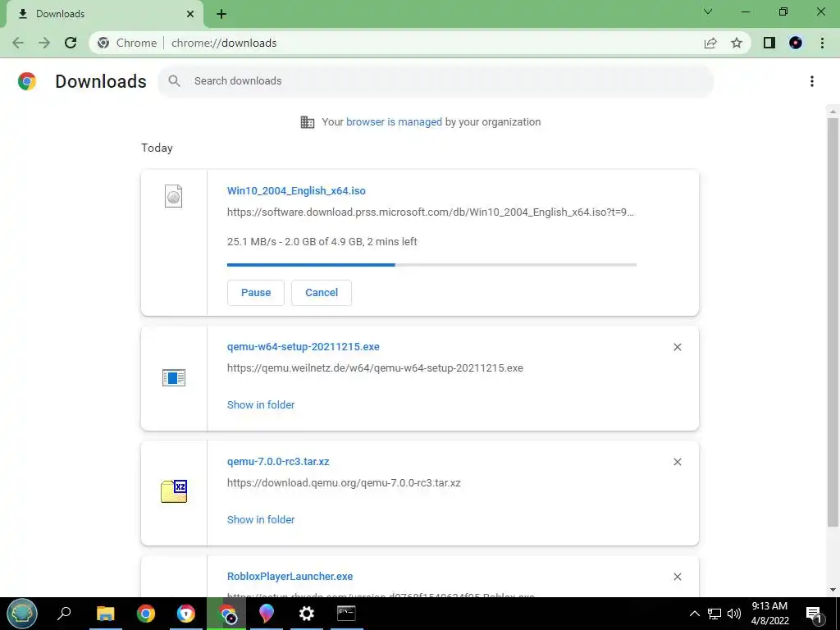The height and width of the screenshot is (630, 840).
Task: Open the volume tray icon
Action: pos(734,614)
